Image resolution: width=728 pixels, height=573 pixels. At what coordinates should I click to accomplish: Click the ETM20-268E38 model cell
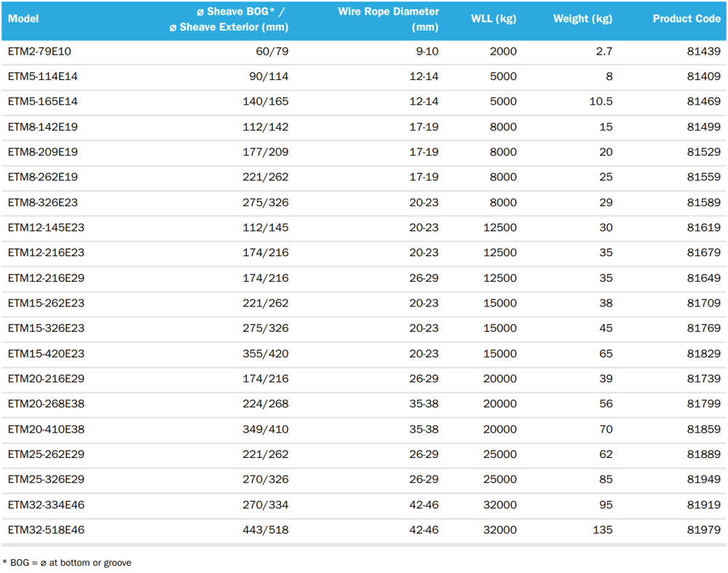pos(46,404)
